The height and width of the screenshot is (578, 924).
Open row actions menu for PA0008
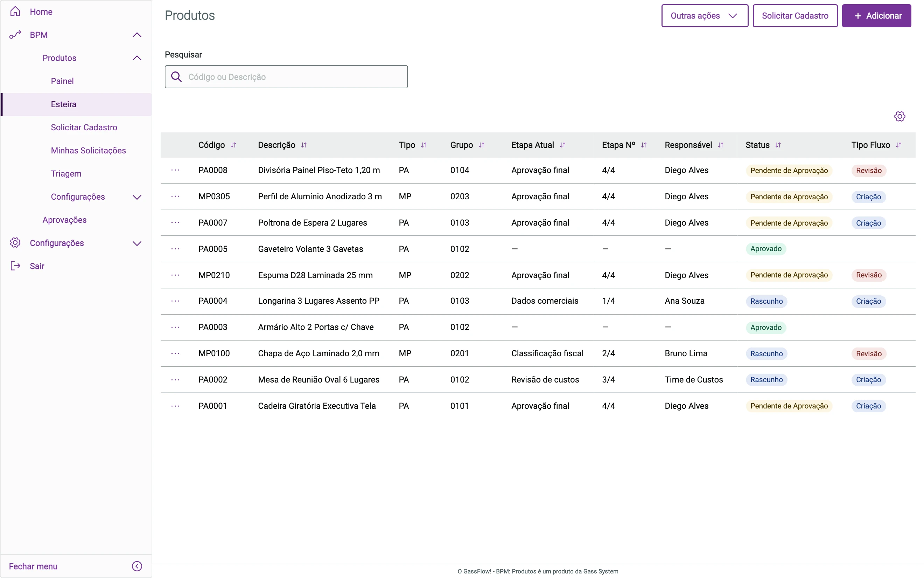point(175,170)
